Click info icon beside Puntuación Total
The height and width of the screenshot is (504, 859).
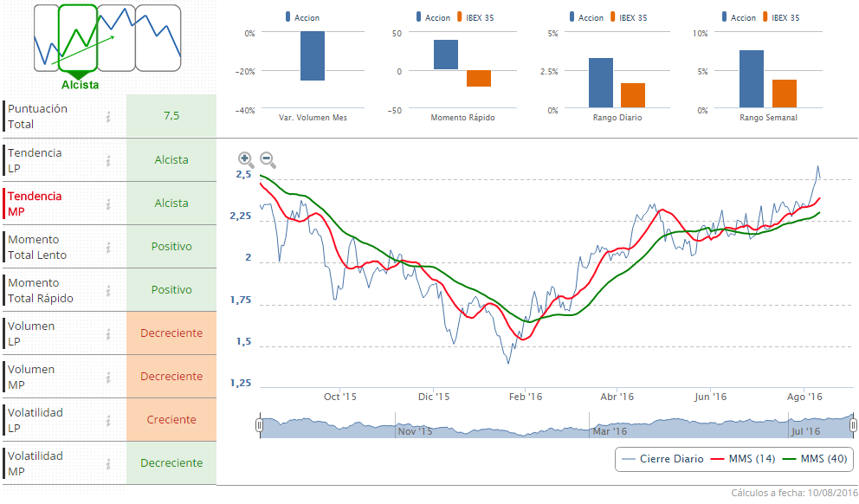(108, 117)
